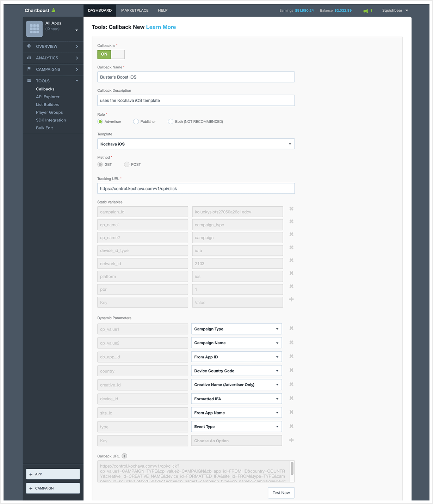Click the green megaphone notification icon
The image size is (433, 504).
pyautogui.click(x=365, y=11)
